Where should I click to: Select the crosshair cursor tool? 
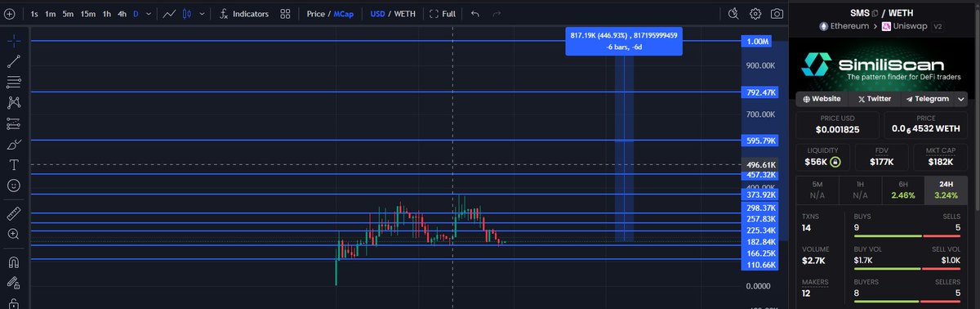click(14, 40)
